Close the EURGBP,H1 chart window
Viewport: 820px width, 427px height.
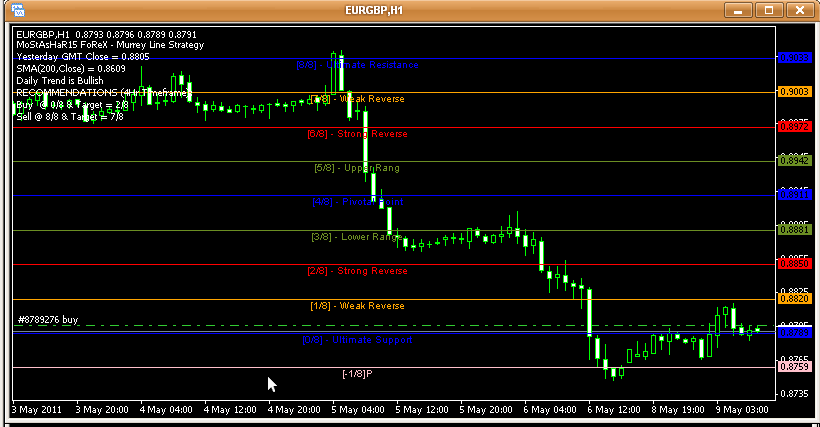tap(799, 10)
